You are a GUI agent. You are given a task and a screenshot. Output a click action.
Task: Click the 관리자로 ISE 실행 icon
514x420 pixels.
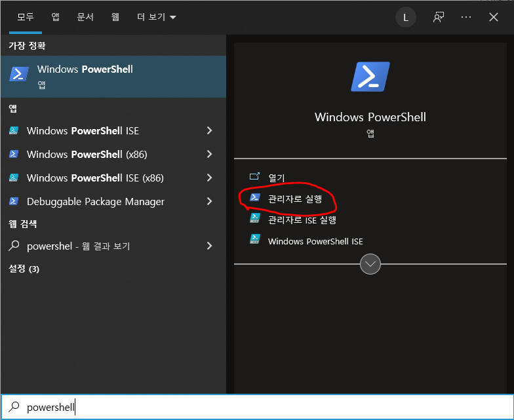(254, 218)
